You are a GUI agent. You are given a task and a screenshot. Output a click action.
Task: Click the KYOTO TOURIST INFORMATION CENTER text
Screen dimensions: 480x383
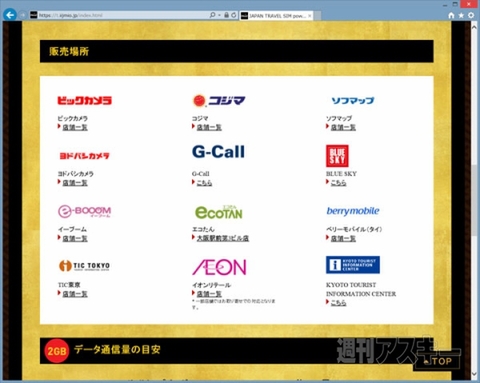click(361, 289)
